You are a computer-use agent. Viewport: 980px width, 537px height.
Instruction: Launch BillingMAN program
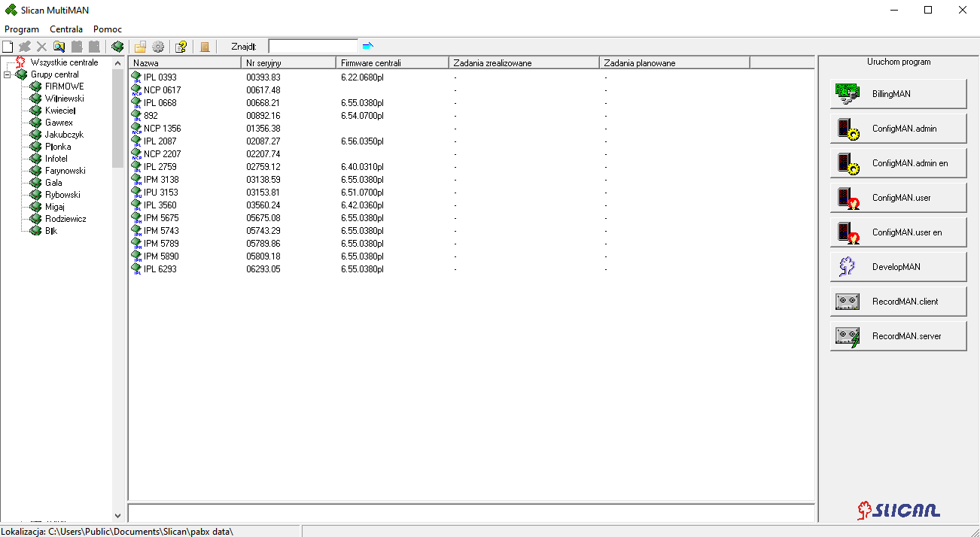[899, 94]
